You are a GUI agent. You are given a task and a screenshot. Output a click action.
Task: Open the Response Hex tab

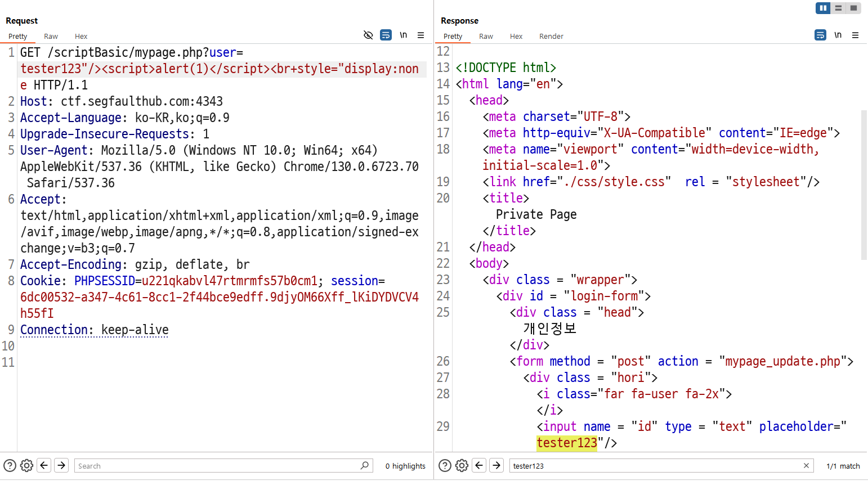516,36
